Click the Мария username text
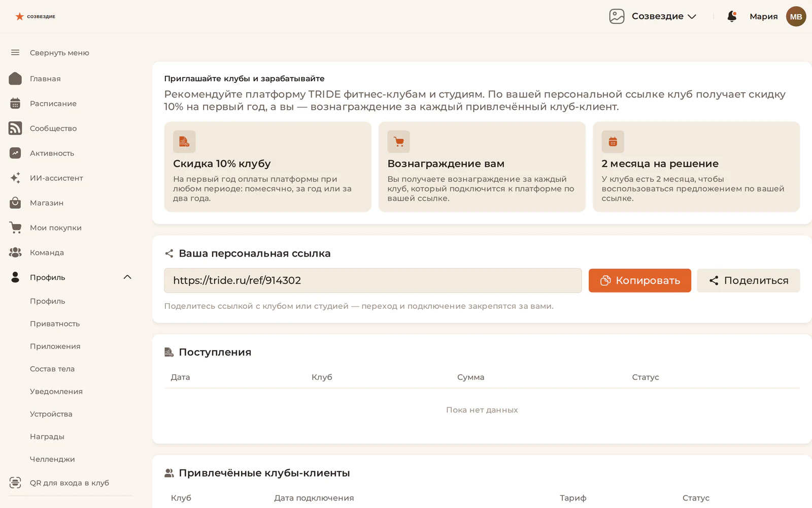This screenshot has width=812, height=508. 763,16
